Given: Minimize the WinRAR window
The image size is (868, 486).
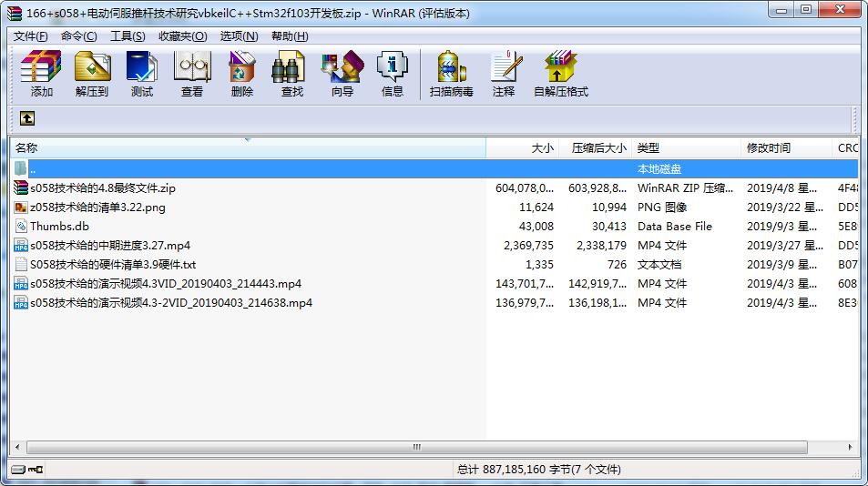Looking at the screenshot, I should click(781, 10).
